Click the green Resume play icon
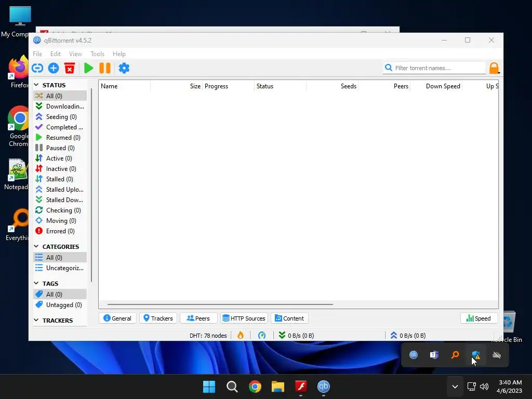Image resolution: width=532 pixels, height=399 pixels. [88, 68]
